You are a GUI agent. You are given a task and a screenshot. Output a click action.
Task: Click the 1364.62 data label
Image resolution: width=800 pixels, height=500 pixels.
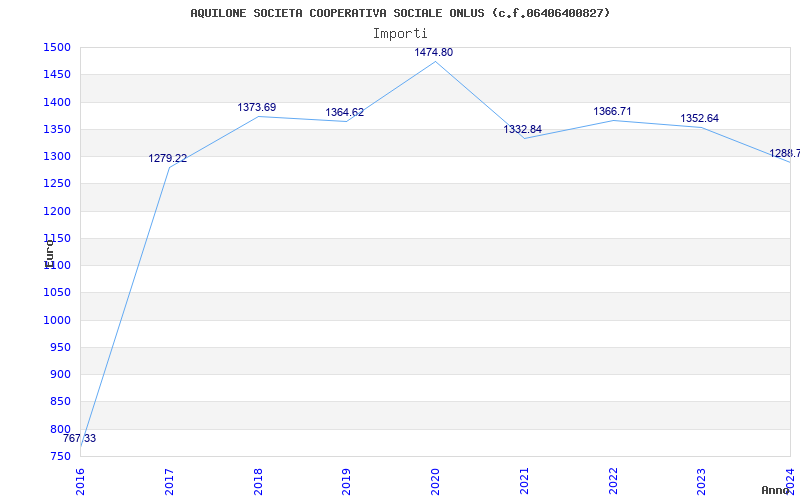[x=345, y=112]
